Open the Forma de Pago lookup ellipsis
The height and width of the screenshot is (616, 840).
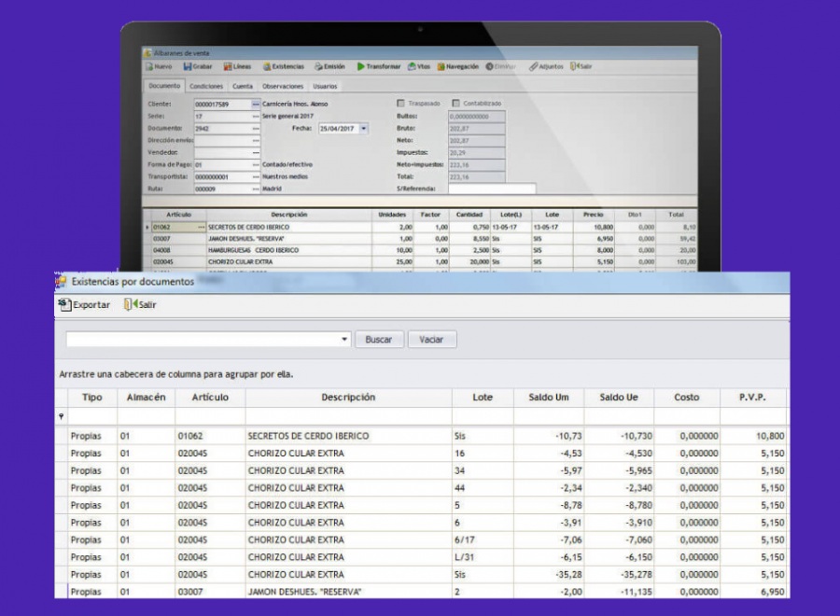click(256, 165)
